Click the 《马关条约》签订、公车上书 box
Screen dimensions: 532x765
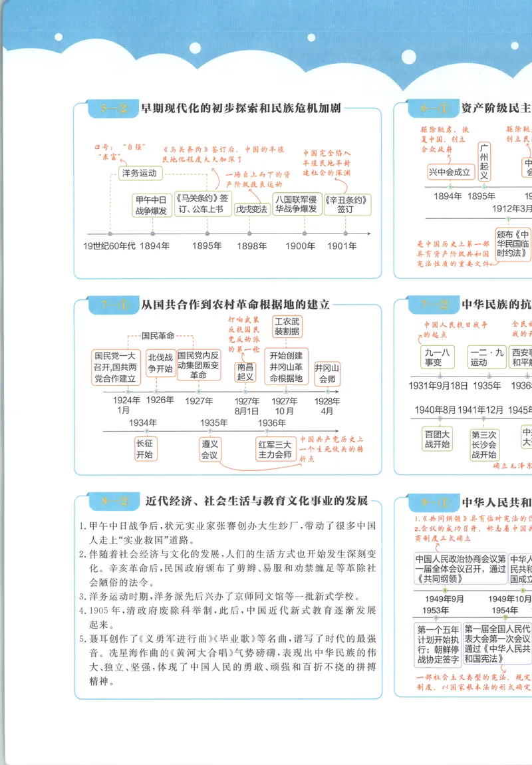tap(203, 204)
